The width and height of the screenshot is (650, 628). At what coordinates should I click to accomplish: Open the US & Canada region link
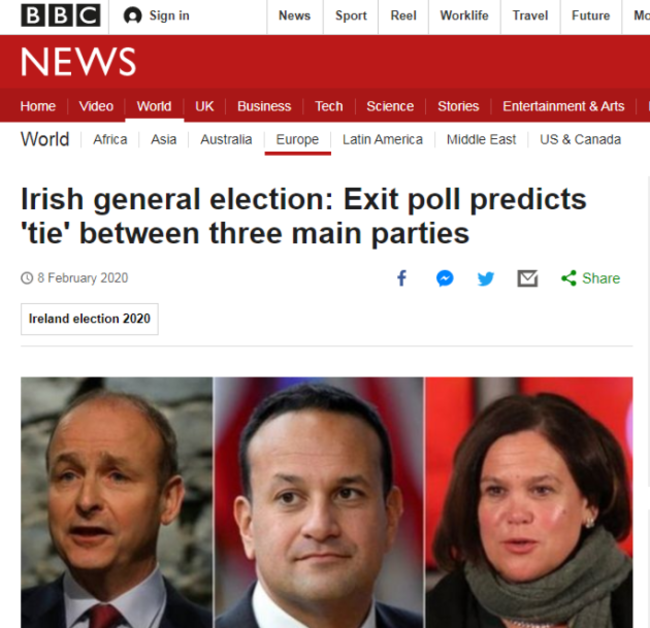[580, 139]
